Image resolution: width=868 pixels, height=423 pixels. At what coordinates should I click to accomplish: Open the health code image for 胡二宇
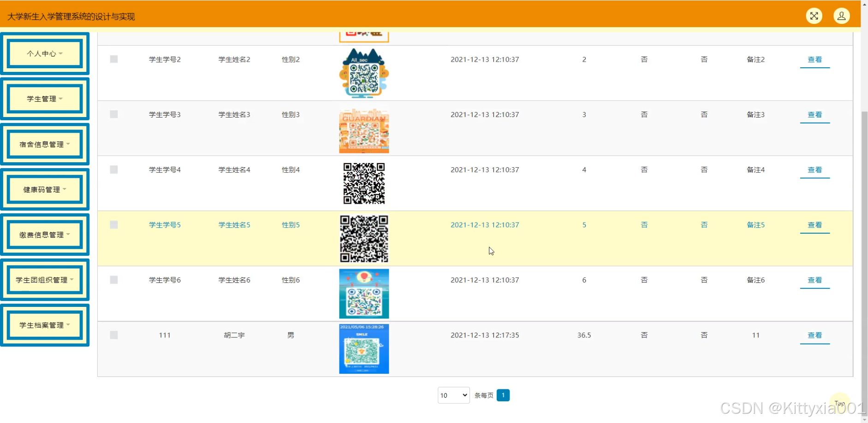[364, 348]
